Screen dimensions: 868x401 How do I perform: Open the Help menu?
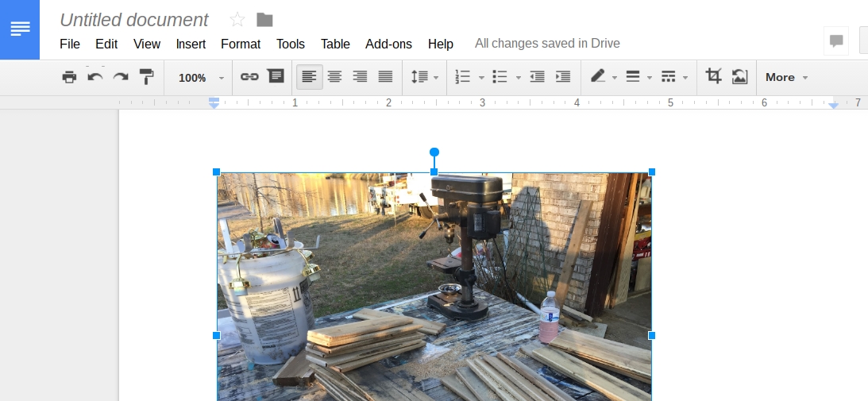[x=441, y=44]
